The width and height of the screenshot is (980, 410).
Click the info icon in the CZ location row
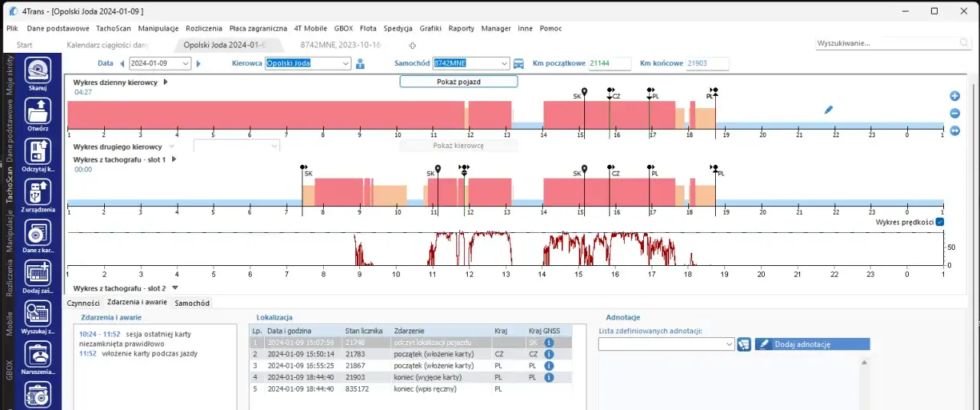click(x=549, y=354)
